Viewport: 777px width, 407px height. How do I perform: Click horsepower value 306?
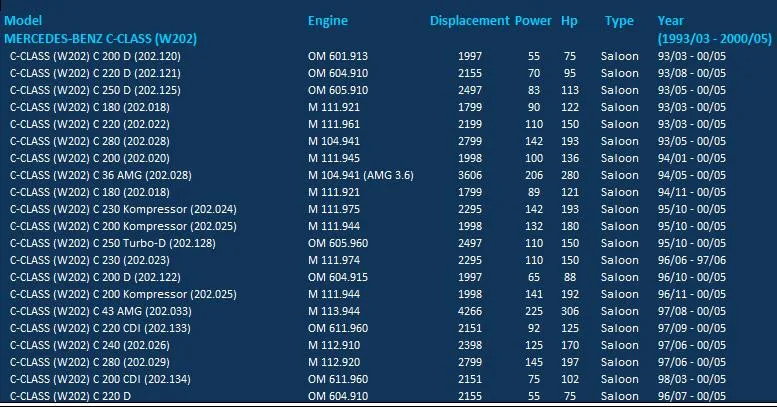[570, 311]
